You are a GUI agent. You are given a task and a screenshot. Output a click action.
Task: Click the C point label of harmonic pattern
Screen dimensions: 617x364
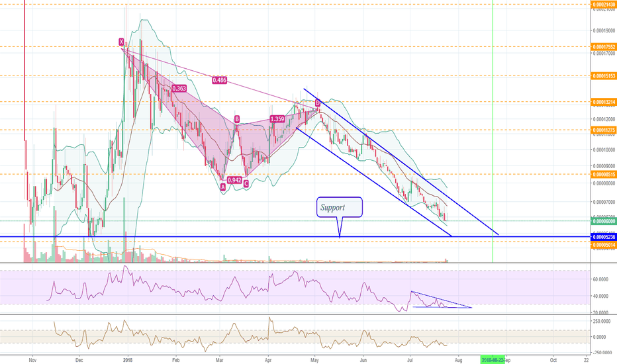click(x=246, y=183)
